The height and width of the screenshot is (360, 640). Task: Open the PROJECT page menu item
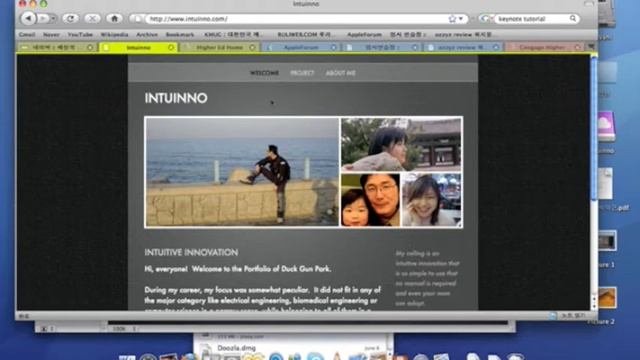click(302, 73)
